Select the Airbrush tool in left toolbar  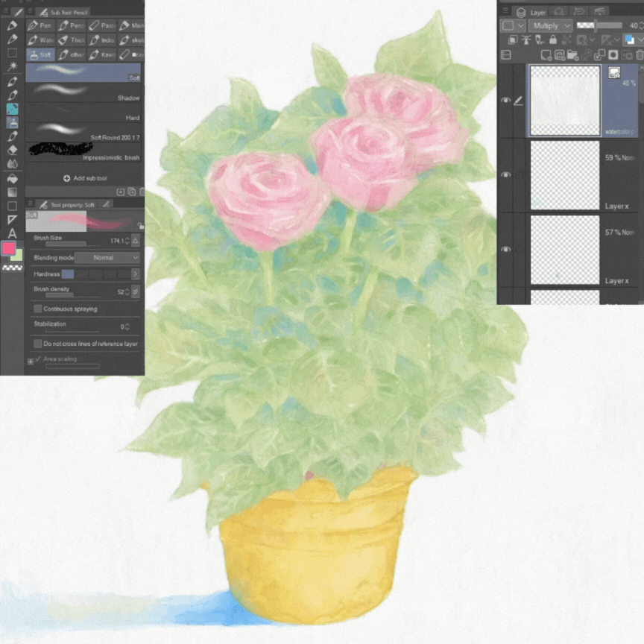click(12, 122)
